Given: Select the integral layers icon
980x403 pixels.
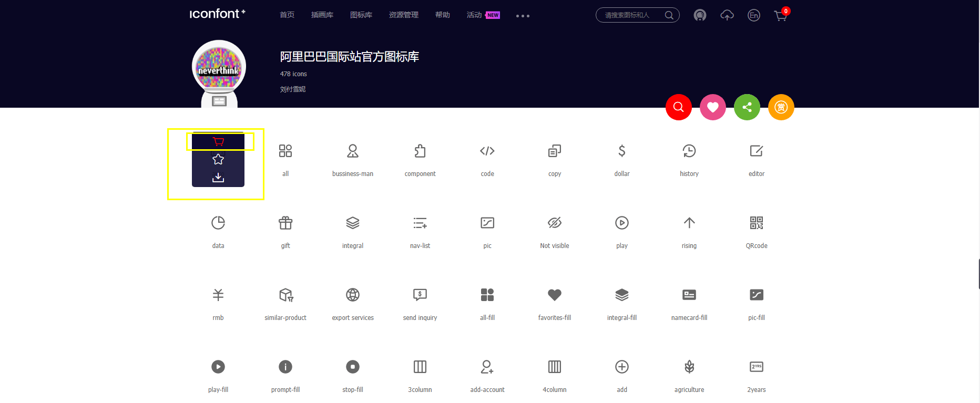Looking at the screenshot, I should point(353,223).
